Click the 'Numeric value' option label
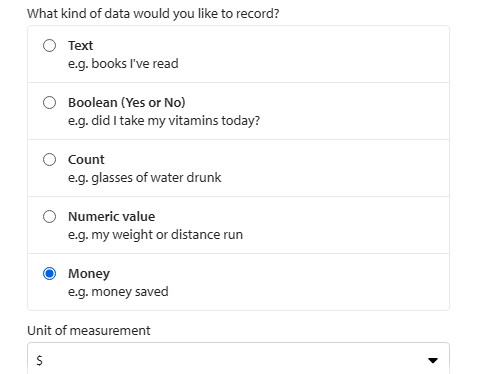480x374 pixels. [x=112, y=217]
